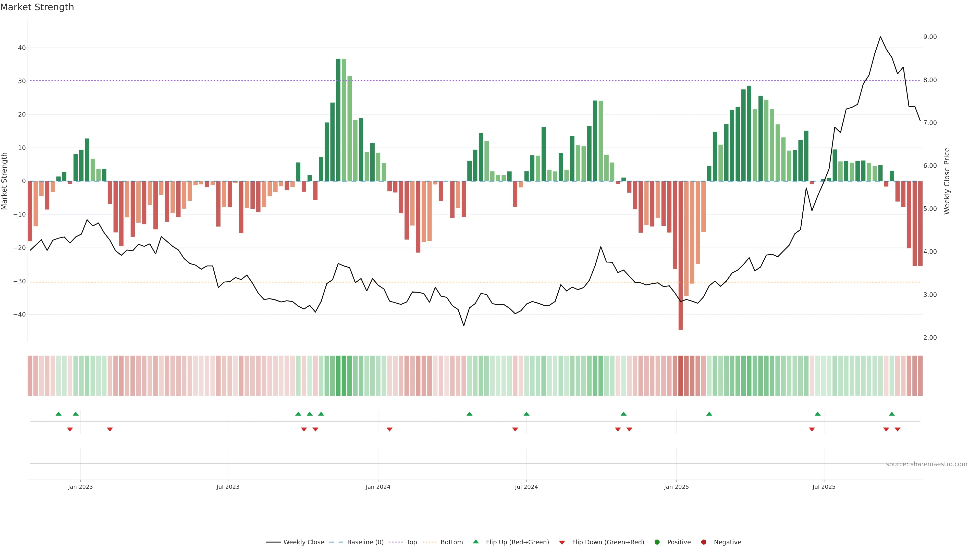
Task: Click the Negative red circle legend icon
Action: tap(703, 542)
